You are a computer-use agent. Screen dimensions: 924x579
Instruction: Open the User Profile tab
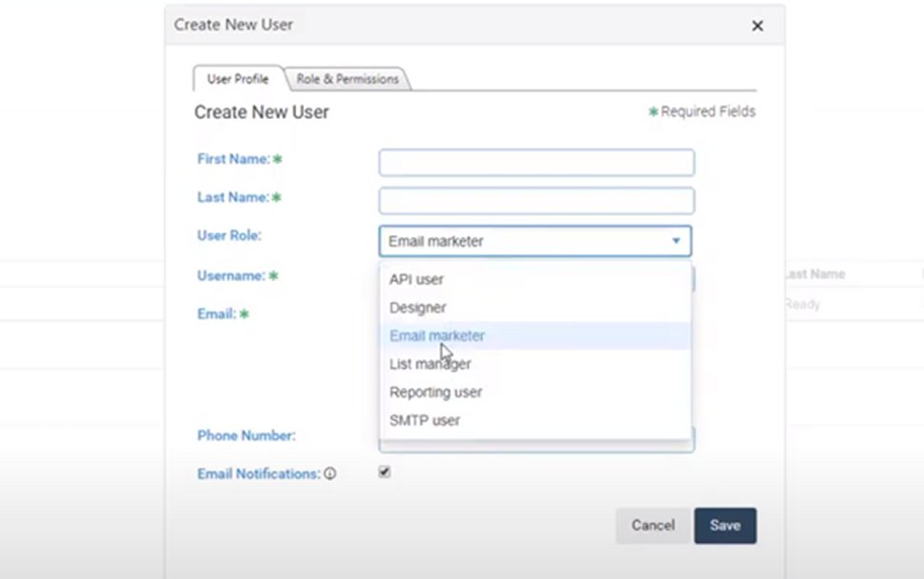pos(236,79)
